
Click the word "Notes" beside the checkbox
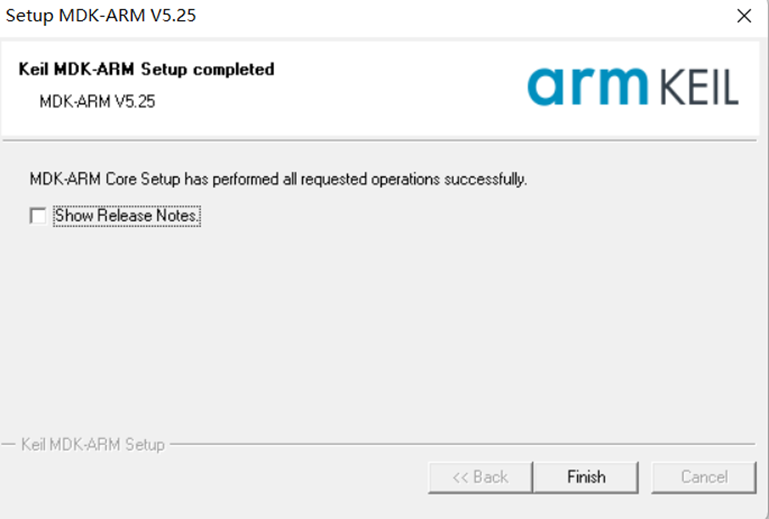click(x=176, y=215)
